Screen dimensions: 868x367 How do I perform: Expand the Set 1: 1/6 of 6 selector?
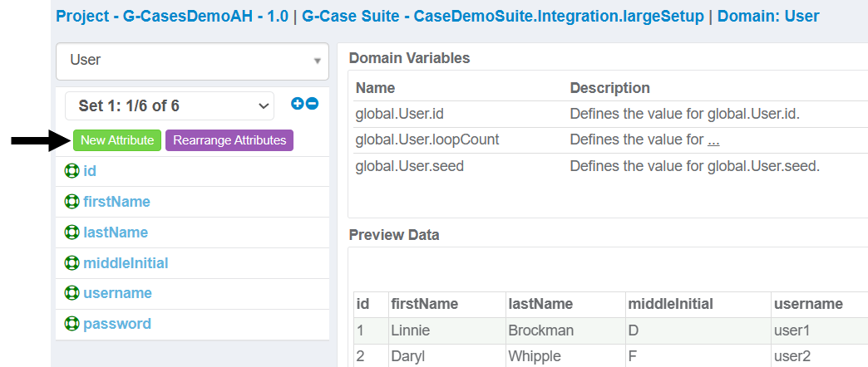click(x=170, y=105)
